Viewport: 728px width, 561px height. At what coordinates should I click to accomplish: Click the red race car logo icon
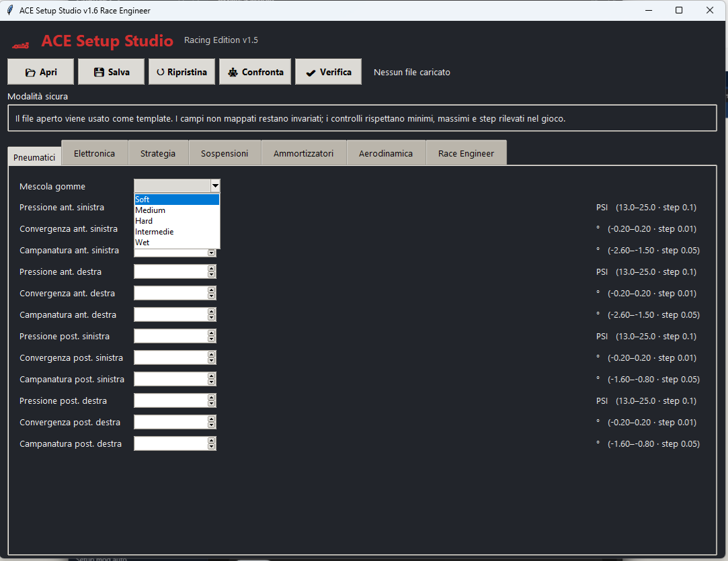tap(20, 45)
